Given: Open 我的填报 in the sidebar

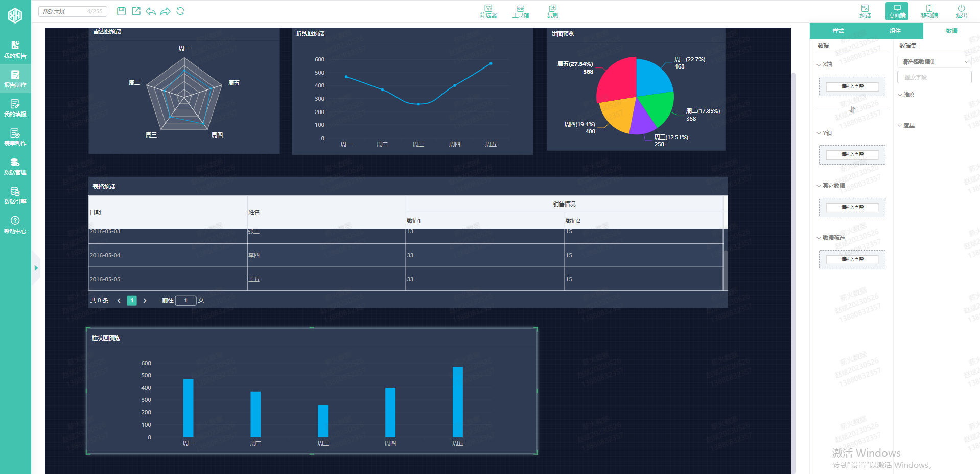Looking at the screenshot, I should click(15, 108).
